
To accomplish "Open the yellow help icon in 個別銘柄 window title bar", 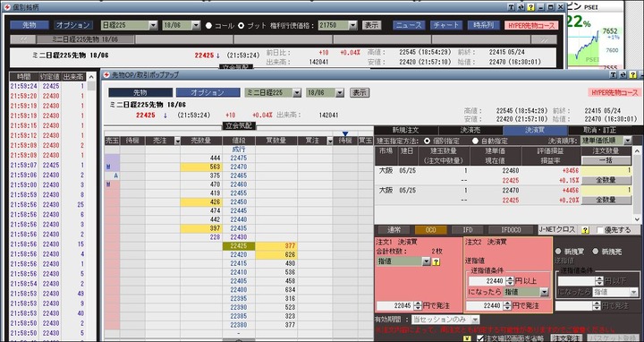I will 530,7.
